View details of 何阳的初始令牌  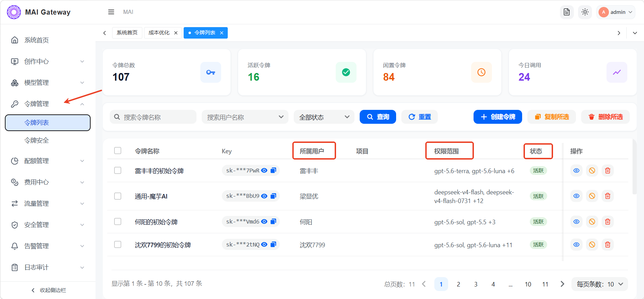click(x=576, y=222)
